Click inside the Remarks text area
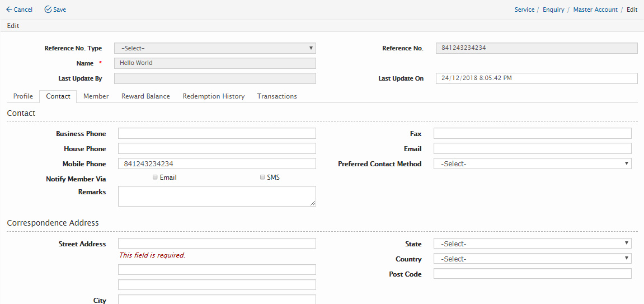Screen dimensions: 644x304 pos(217,196)
